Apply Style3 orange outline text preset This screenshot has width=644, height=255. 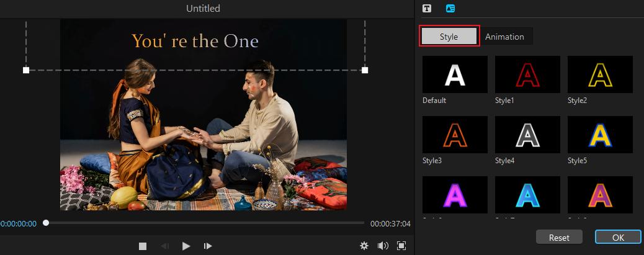455,135
